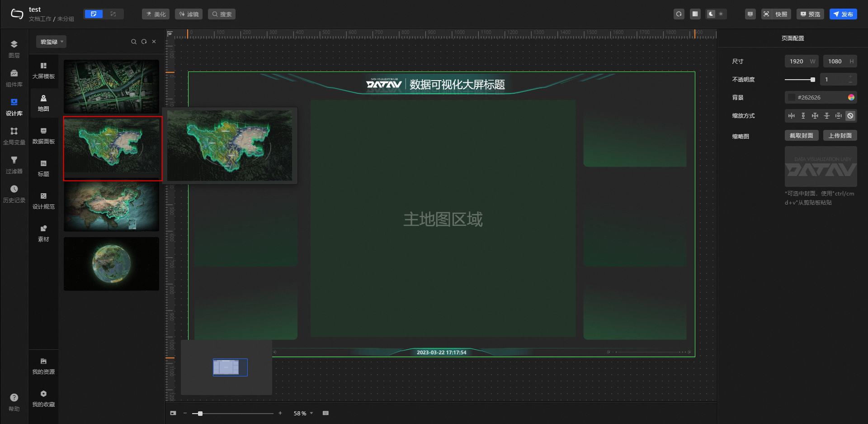The height and width of the screenshot is (424, 868).
Task: Increase the opacity value with plus stepper
Action: [x=850, y=76]
